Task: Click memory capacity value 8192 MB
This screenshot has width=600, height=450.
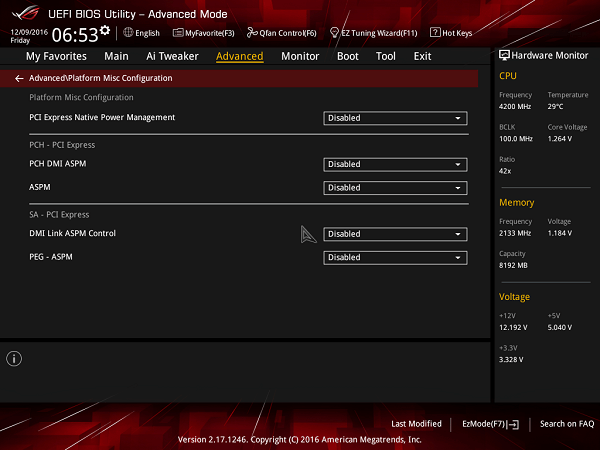Action: tap(513, 265)
